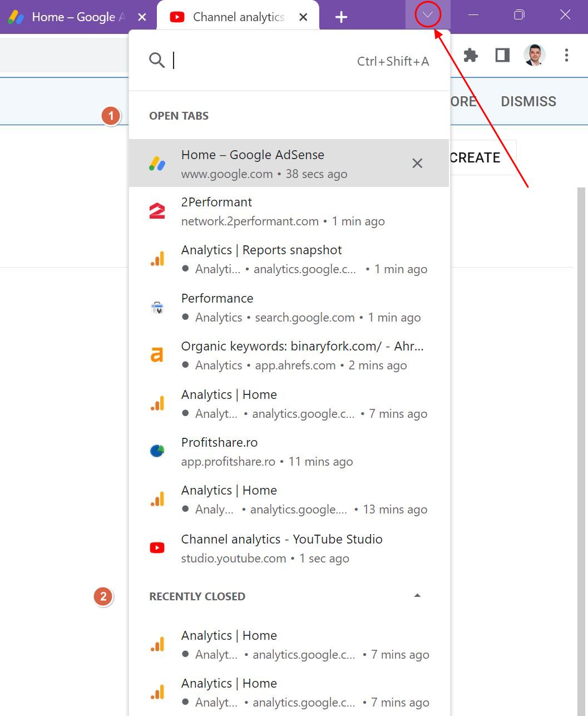
Task: Close the Home – Google AdSense tab from the list
Action: pos(417,163)
